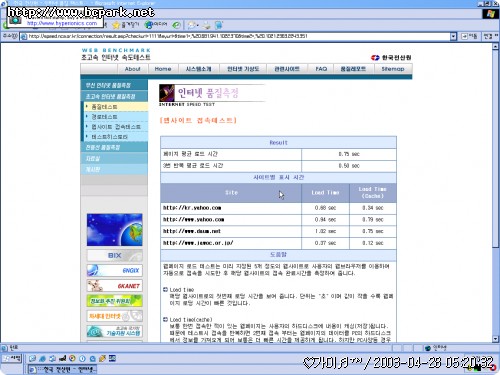
Task: Open the History toolbar icon
Action: pos(177,25)
